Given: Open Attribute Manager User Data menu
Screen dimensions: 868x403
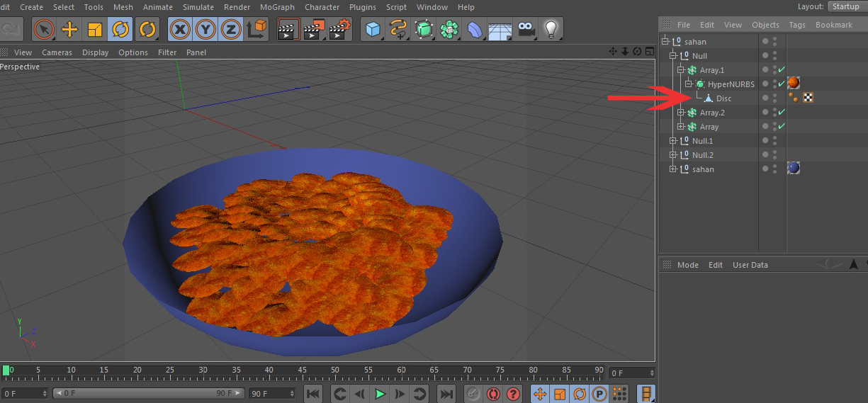Looking at the screenshot, I should [750, 265].
